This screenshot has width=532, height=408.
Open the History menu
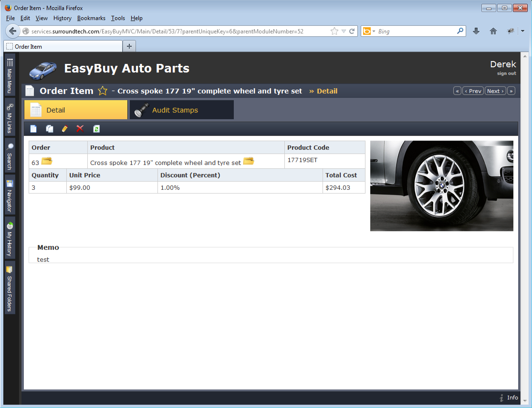pyautogui.click(x=63, y=18)
